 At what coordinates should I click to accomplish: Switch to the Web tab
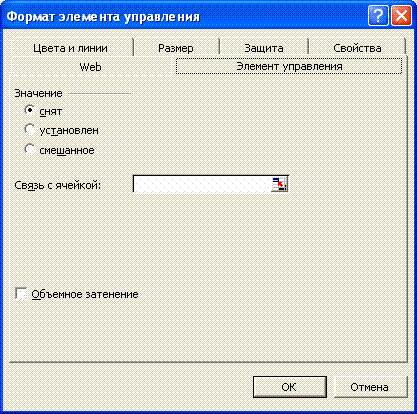[90, 67]
